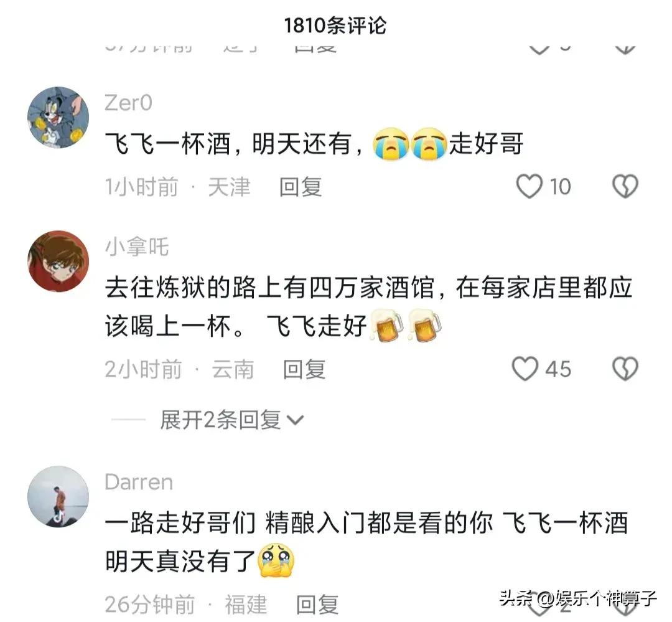Dislike 小拿吒's comment with the broken heart
Screen dimensions: 672x622
[x=625, y=369]
